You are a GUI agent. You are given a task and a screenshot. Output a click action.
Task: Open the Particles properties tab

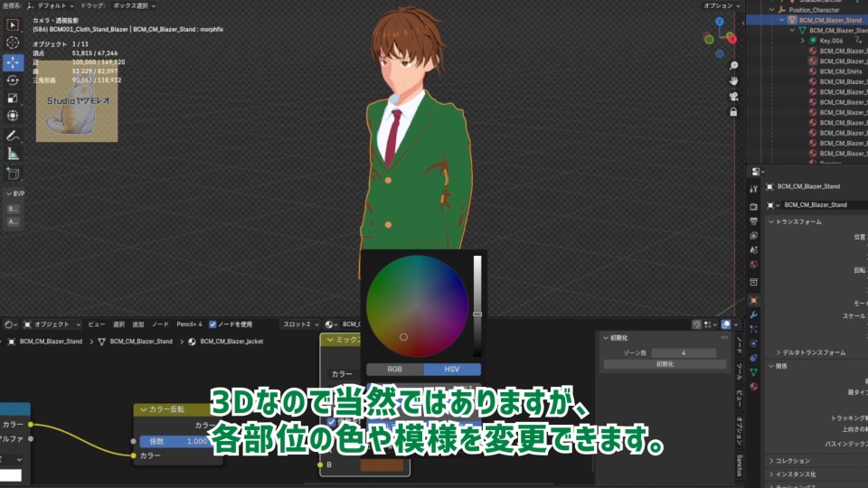point(753,329)
